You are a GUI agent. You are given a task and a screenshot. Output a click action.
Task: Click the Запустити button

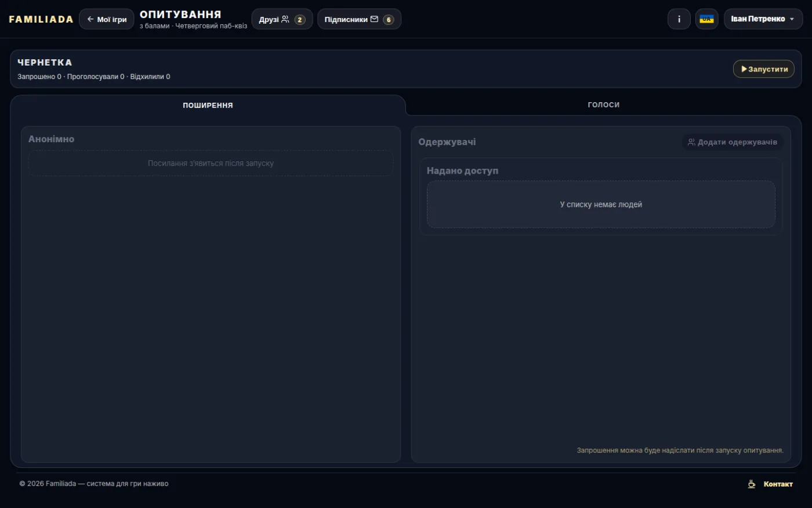(x=764, y=69)
